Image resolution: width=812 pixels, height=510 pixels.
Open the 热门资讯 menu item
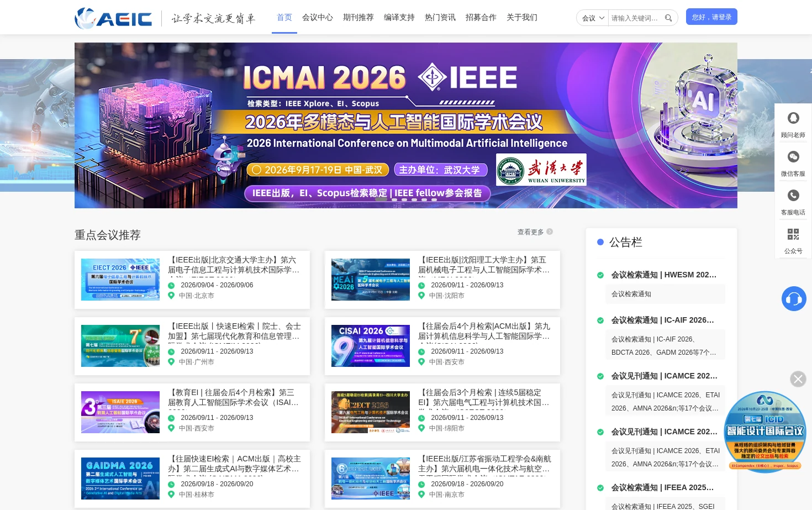pyautogui.click(x=440, y=18)
